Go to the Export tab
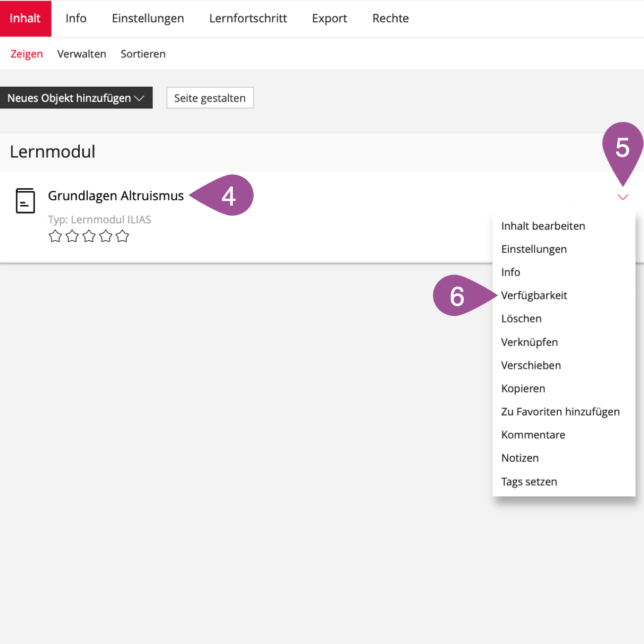The image size is (644, 644). 329,18
